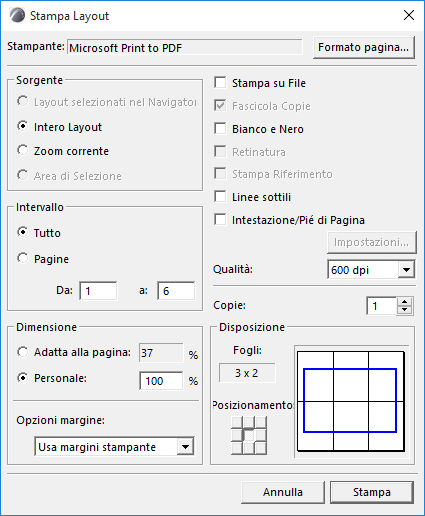Click the Stampante name field

185,47
